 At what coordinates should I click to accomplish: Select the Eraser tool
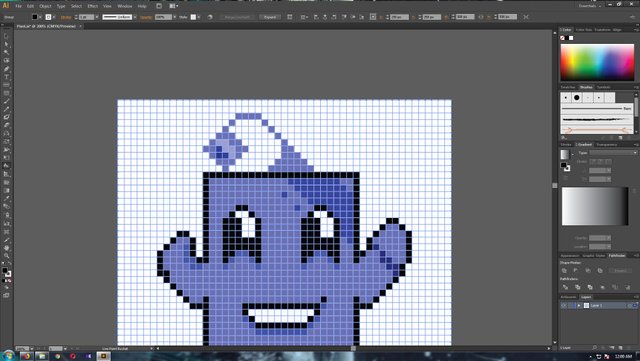tap(6, 125)
